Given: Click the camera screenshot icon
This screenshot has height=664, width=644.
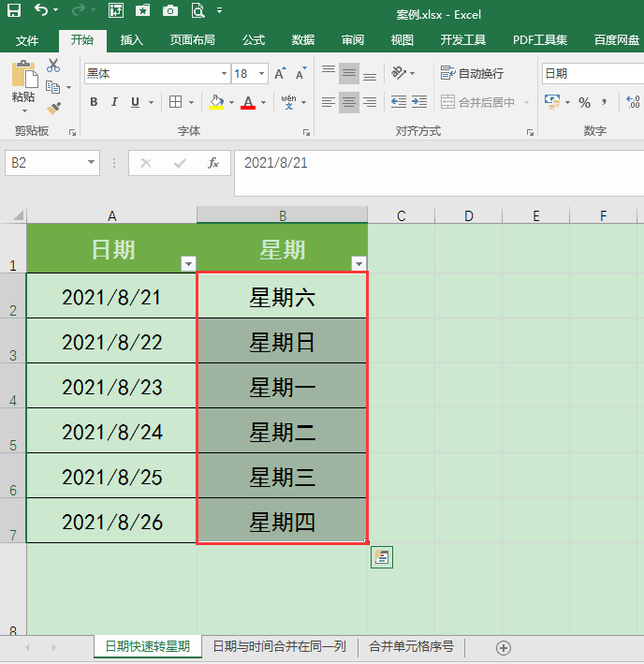Looking at the screenshot, I should [x=170, y=10].
